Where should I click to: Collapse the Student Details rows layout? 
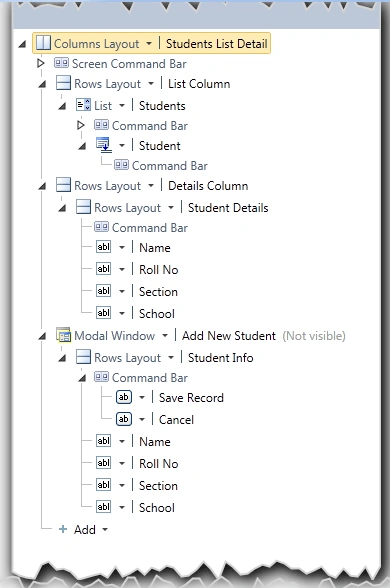[x=62, y=208]
